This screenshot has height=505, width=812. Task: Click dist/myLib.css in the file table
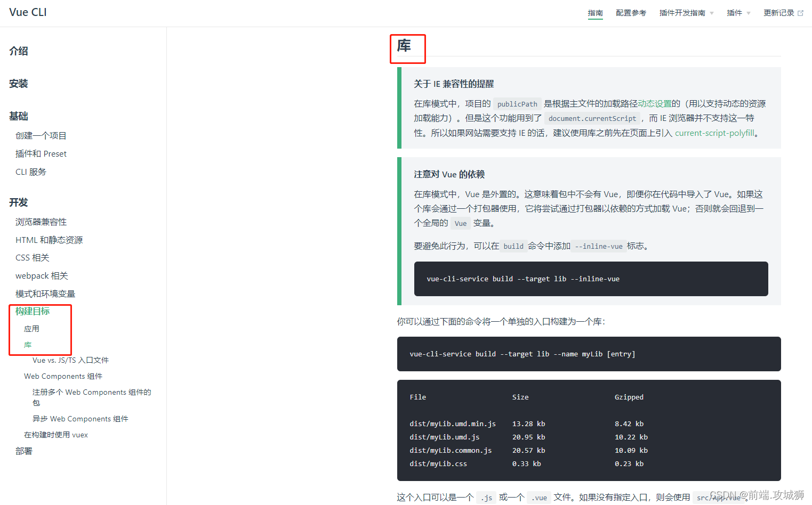coord(438,464)
